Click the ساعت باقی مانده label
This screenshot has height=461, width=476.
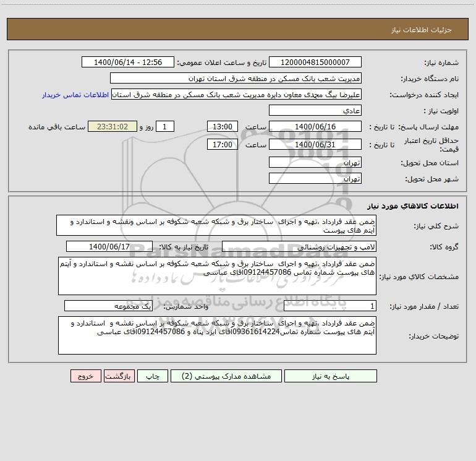tap(57, 127)
